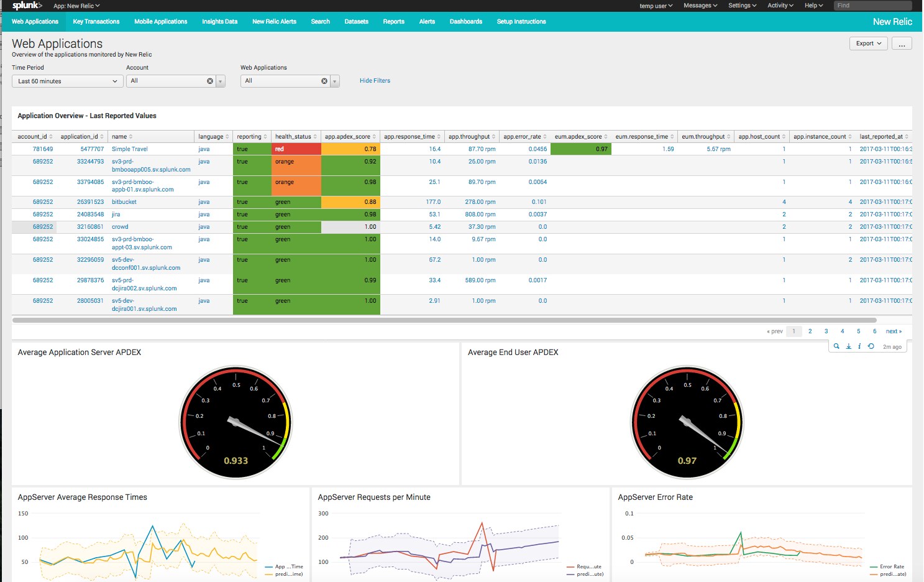Viewport: 924px width, 582px height.
Task: Open the Activity dropdown
Action: coord(780,6)
